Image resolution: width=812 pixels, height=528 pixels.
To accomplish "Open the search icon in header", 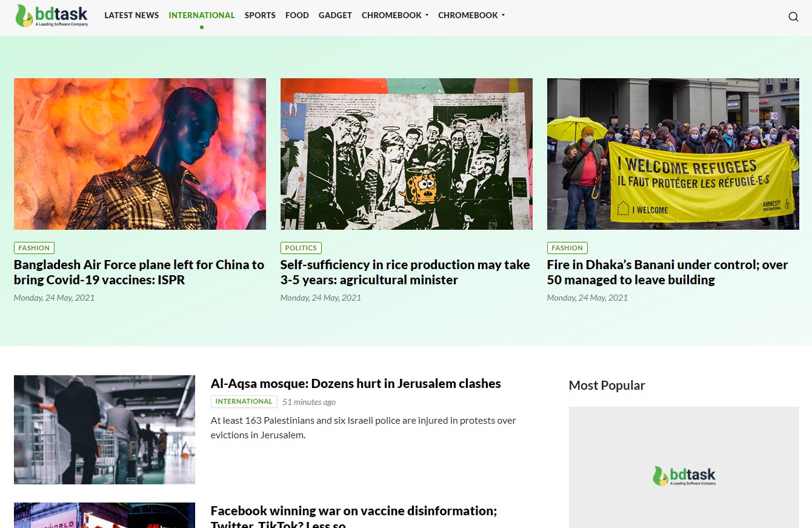I will point(793,16).
